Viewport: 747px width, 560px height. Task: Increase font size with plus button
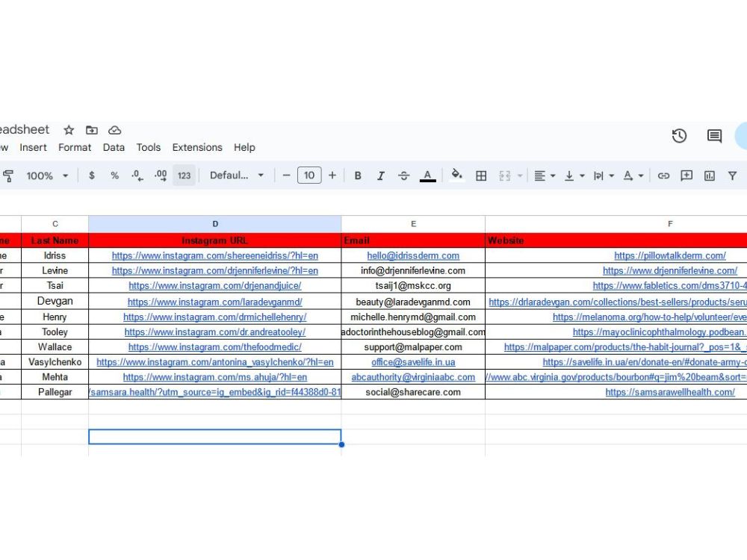(332, 175)
